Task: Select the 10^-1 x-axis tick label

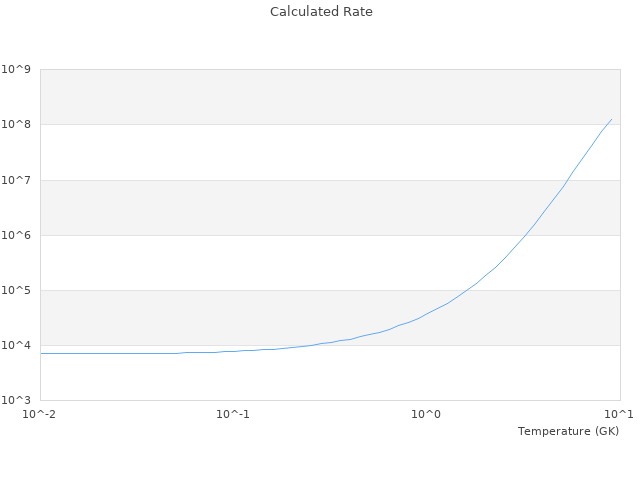Action: (x=233, y=414)
